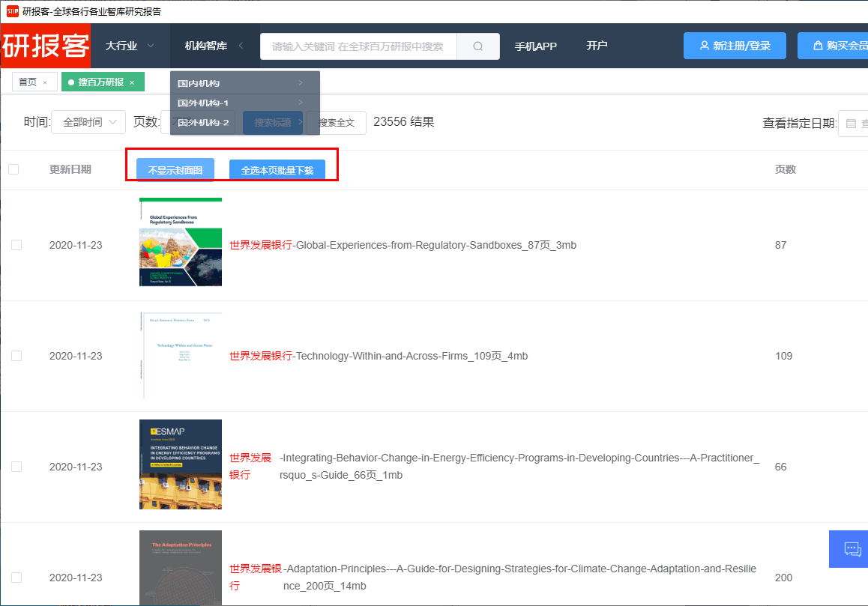Click the 购买会员 button
This screenshot has width=868, height=606.
pyautogui.click(x=833, y=46)
